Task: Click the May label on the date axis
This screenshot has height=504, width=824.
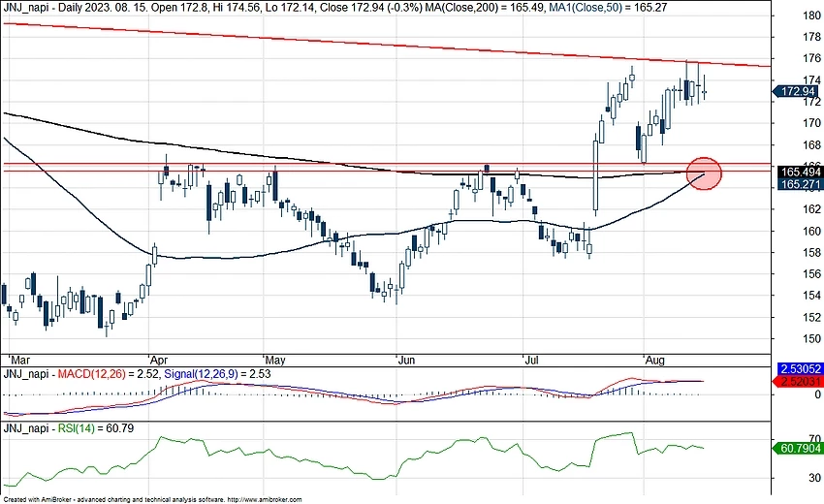Action: click(275, 360)
